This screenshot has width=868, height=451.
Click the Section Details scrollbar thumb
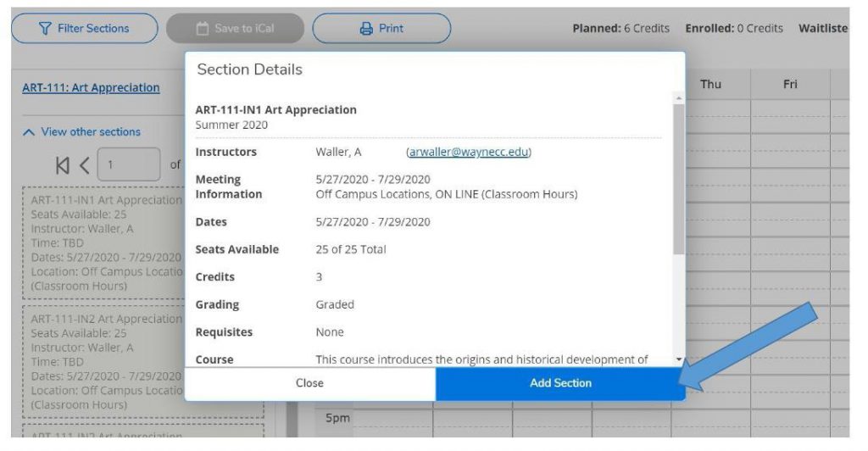coord(677,178)
